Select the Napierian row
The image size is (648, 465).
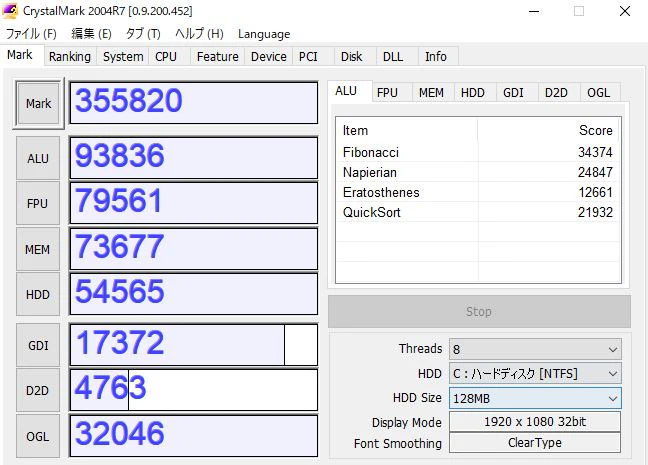tap(478, 172)
